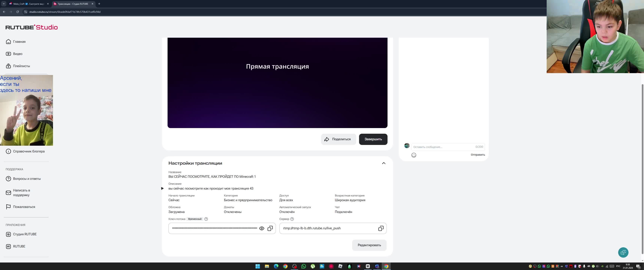Reveal the stream key with eye icon
644x270 pixels.
click(x=262, y=228)
